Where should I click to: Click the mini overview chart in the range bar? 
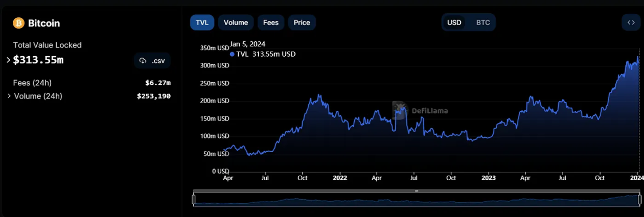click(417, 201)
